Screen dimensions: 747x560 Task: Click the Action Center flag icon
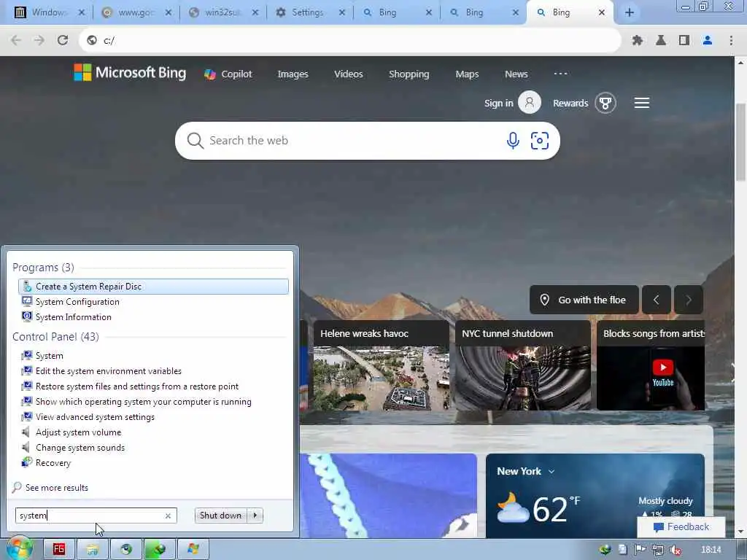pyautogui.click(x=640, y=550)
